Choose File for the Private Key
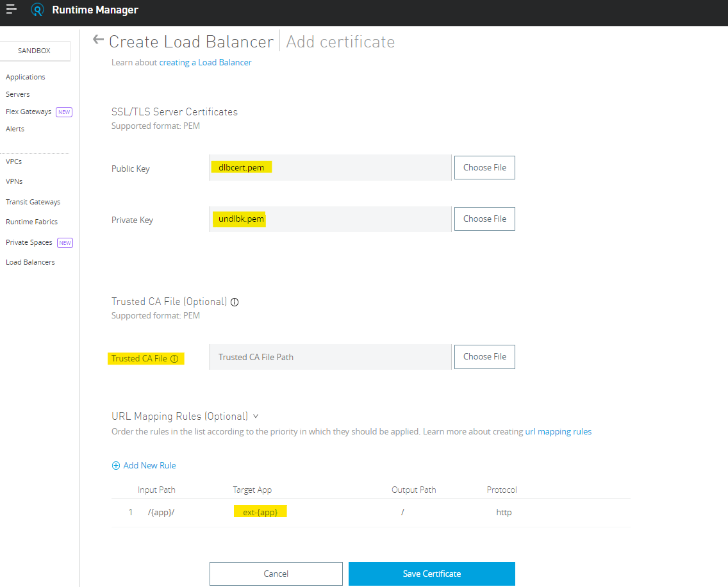The height and width of the screenshot is (587, 728). coord(484,219)
